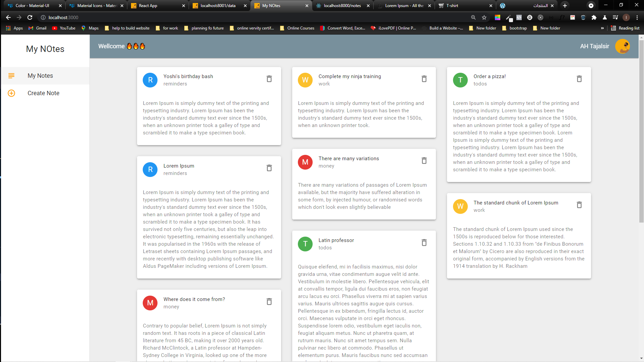Delete the "Order a pizza!" note

point(579,78)
